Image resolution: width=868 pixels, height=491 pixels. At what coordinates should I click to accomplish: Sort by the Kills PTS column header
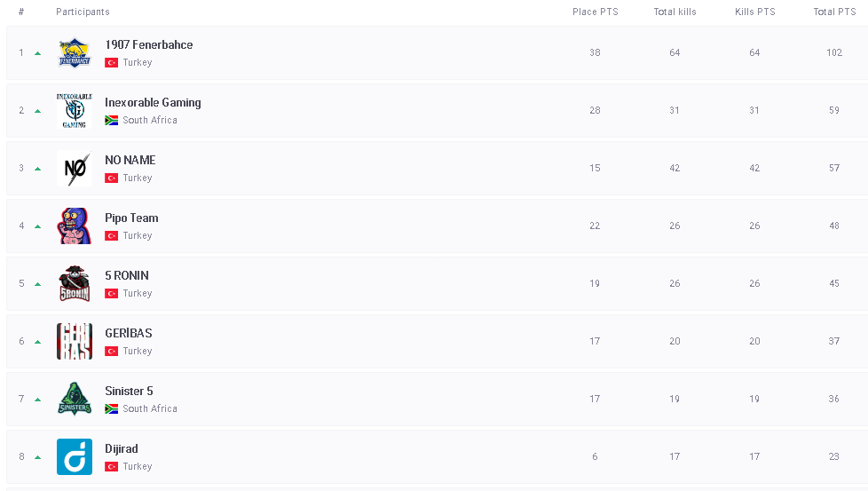pos(754,12)
